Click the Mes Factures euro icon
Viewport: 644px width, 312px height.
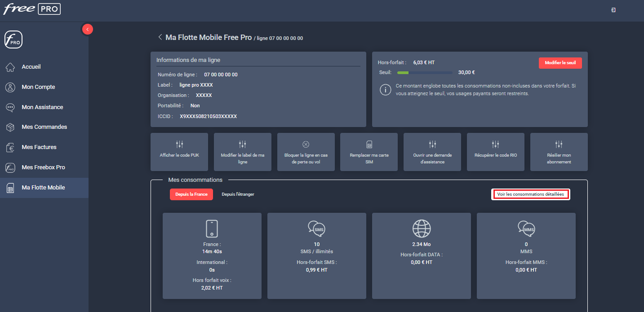pyautogui.click(x=10, y=147)
